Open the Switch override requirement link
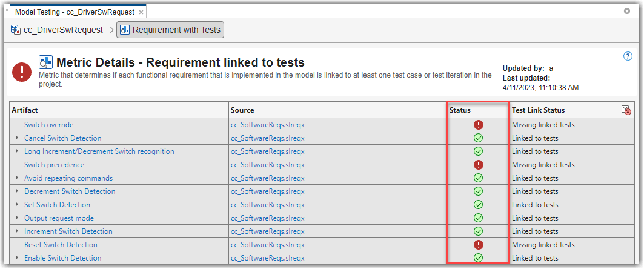 (x=49, y=125)
